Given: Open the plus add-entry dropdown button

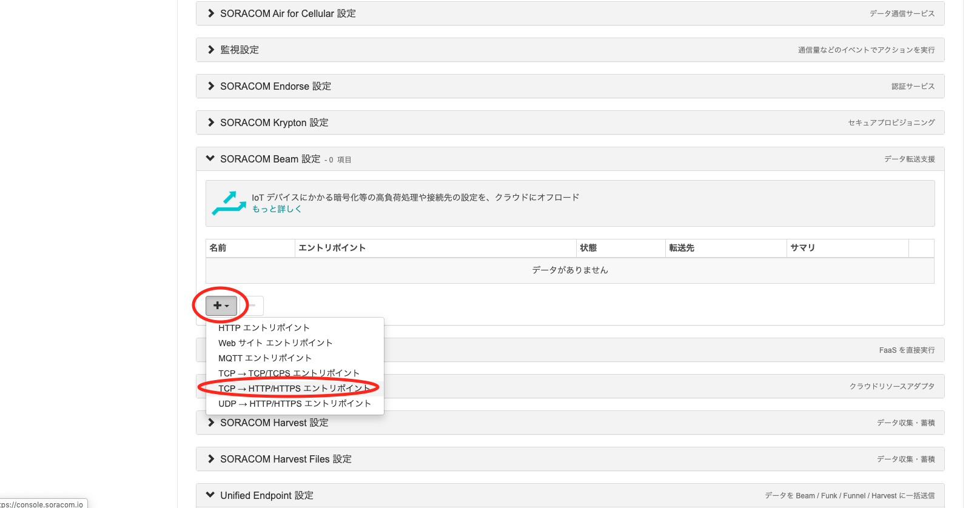Looking at the screenshot, I should click(221, 306).
